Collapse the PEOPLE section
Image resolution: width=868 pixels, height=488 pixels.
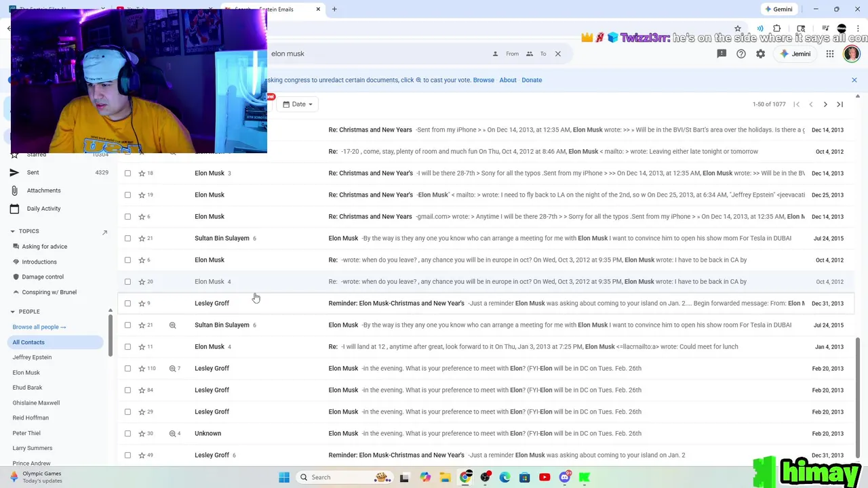(12, 312)
